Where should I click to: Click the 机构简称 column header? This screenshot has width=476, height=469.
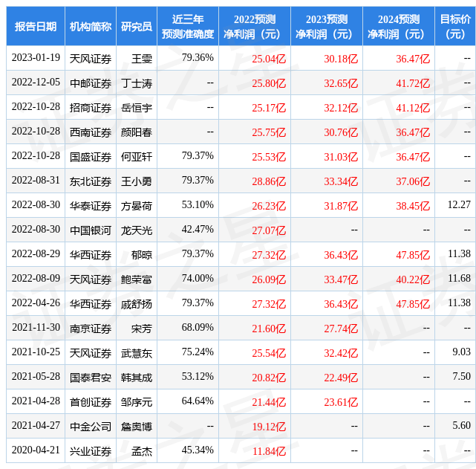(x=91, y=27)
